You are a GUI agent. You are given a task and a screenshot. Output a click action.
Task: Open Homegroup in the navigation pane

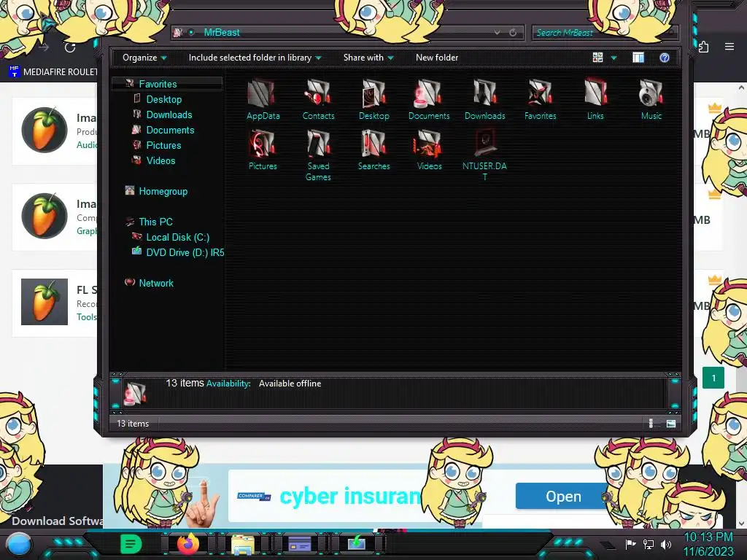(163, 192)
